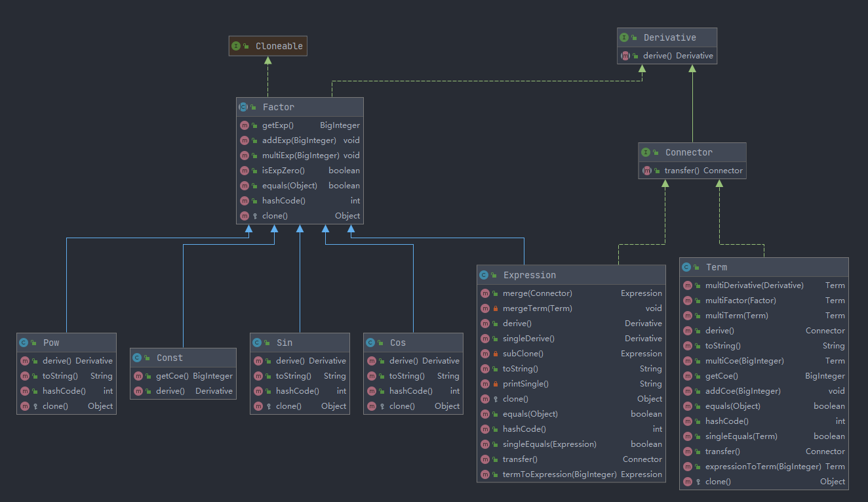Click "clone()" in the Expression class
Viewport: 868px width, 502px height.
(x=515, y=399)
